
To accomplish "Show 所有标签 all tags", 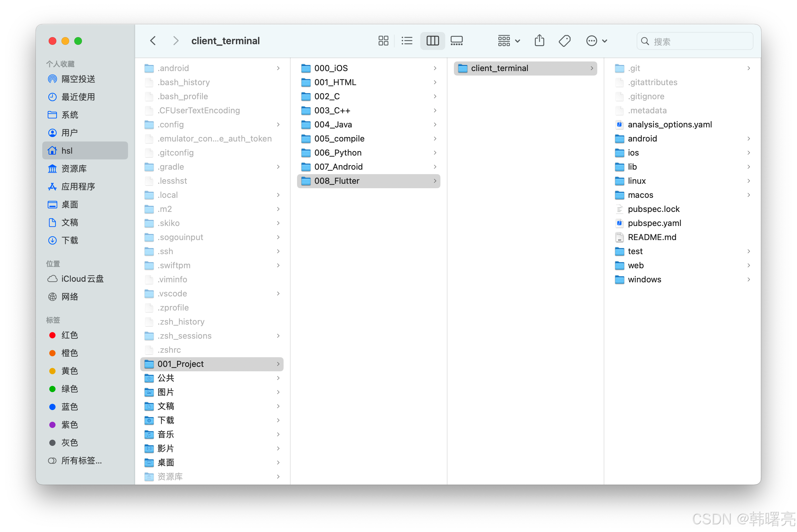I will pyautogui.click(x=85, y=461).
